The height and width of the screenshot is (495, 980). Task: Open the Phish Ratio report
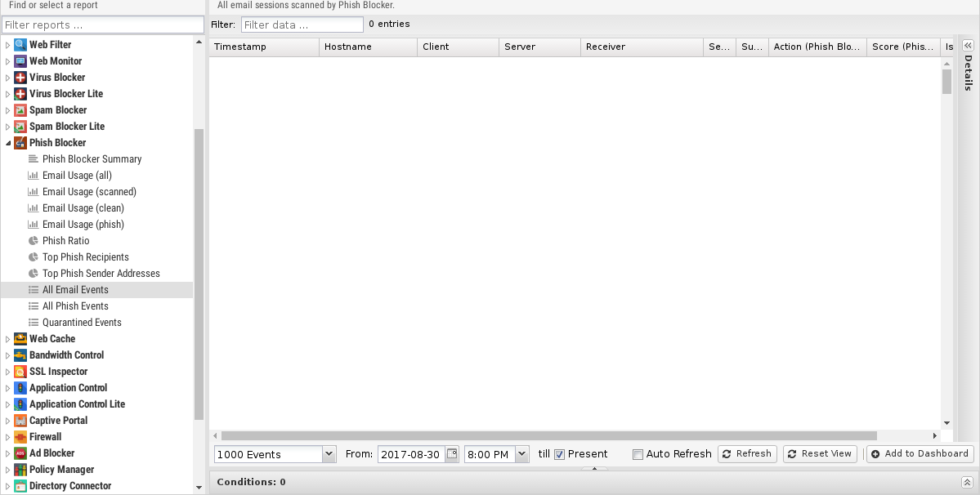pos(65,241)
